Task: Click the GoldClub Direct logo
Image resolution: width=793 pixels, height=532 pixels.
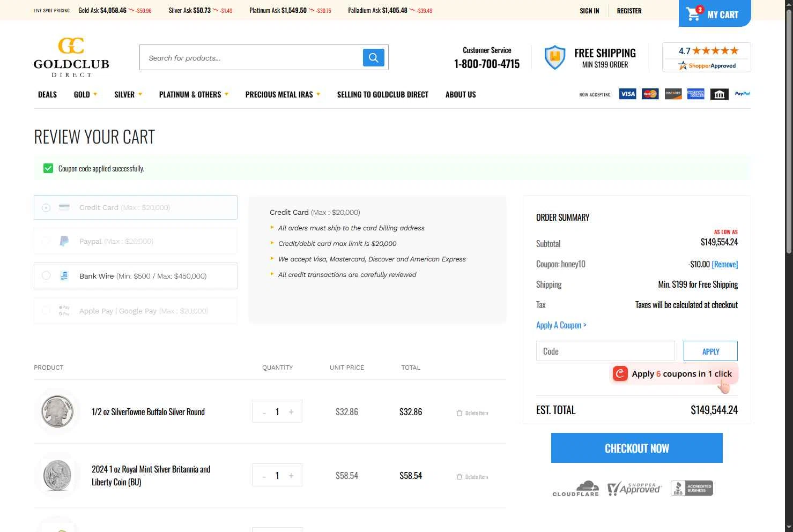Action: click(x=71, y=57)
